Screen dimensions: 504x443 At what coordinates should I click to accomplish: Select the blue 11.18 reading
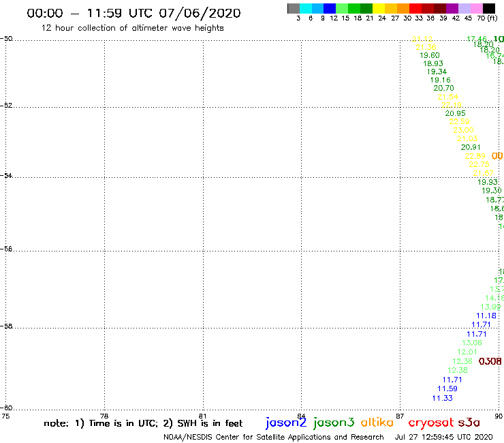pos(486,316)
